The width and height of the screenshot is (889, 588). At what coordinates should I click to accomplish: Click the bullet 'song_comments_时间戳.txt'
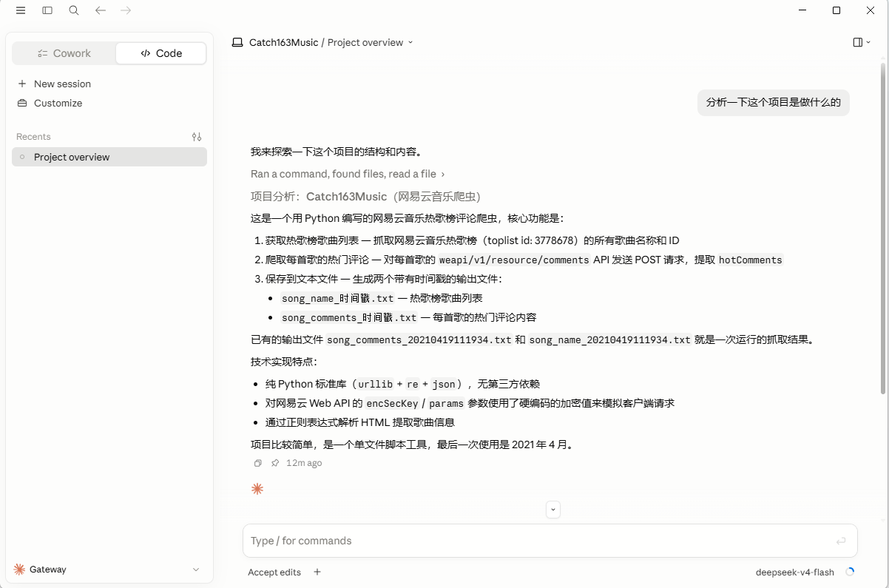(x=349, y=317)
